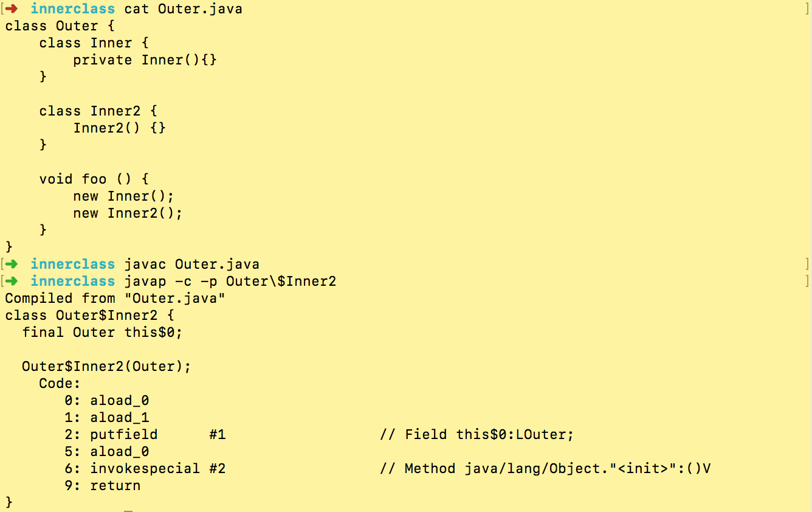This screenshot has height=512, width=812.
Task: Click the 'Outer\$Inner2' argument of javap
Action: [281, 281]
